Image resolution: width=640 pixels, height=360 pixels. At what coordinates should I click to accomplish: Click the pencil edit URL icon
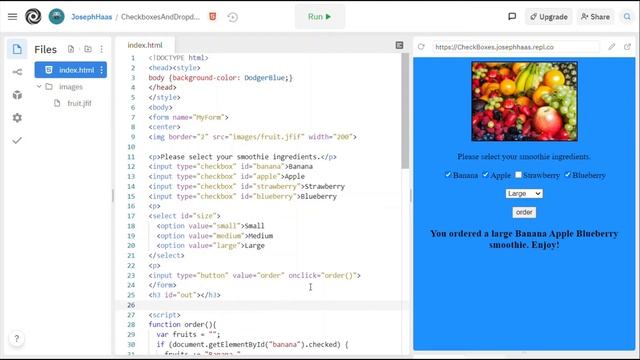[611, 47]
